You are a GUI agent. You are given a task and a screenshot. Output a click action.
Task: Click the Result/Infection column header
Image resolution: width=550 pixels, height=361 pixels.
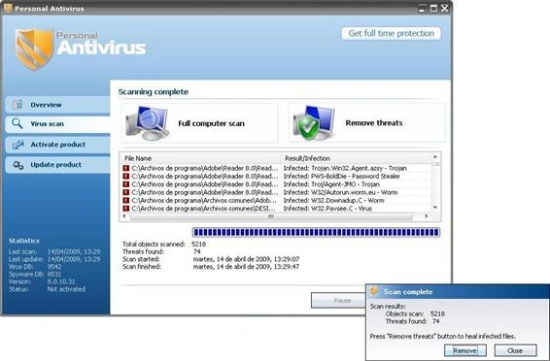[x=356, y=158]
